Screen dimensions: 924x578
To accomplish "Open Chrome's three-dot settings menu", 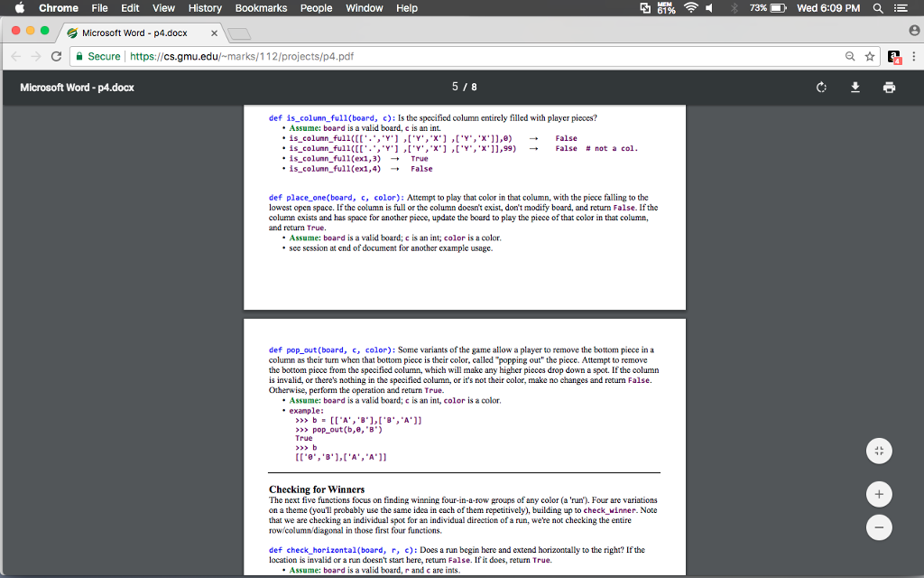I will (x=913, y=56).
